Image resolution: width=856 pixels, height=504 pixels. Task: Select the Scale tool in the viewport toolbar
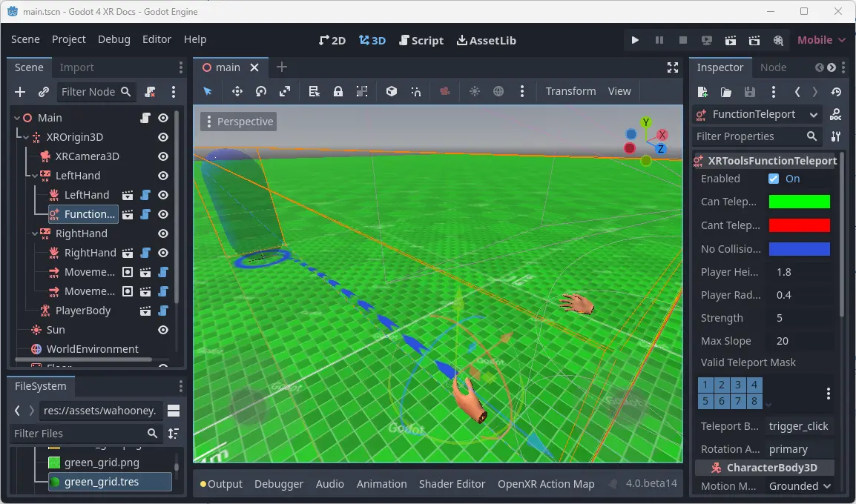285,91
